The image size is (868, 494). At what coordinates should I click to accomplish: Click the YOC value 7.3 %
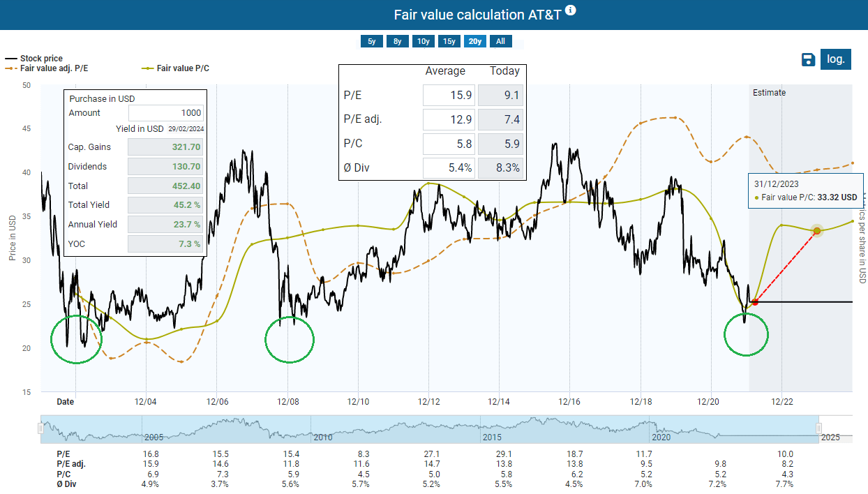(166, 244)
